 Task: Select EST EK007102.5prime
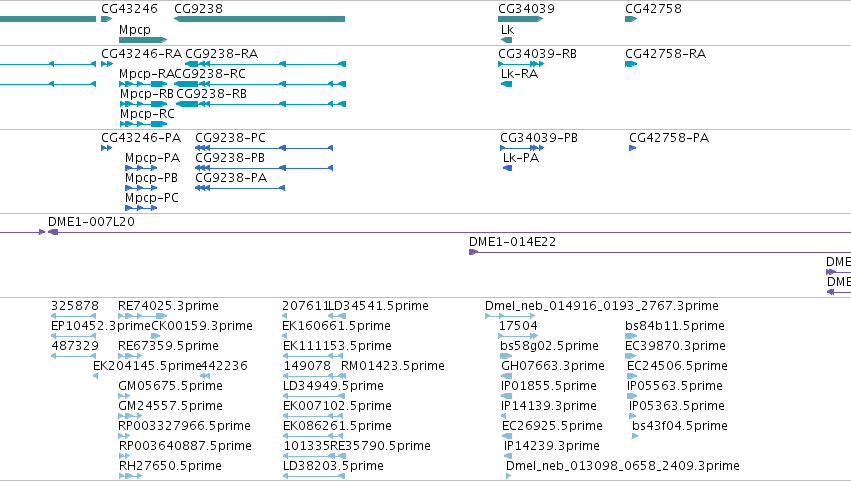337,407
